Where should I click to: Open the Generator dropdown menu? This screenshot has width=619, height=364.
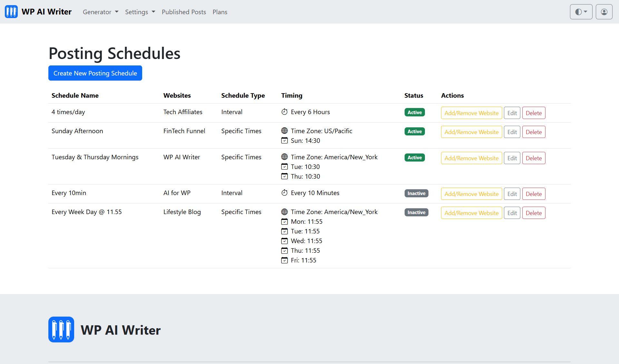click(100, 12)
